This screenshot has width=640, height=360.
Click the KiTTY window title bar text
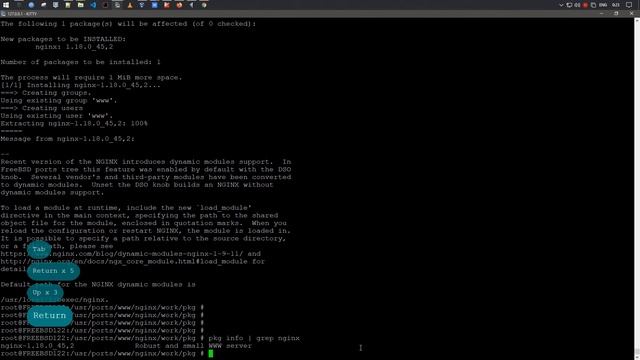point(22,13)
